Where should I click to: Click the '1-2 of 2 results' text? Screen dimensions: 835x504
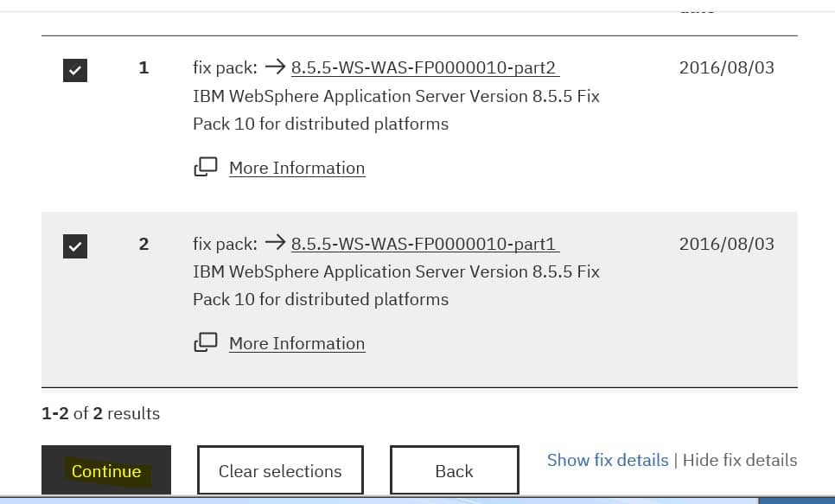tap(100, 413)
